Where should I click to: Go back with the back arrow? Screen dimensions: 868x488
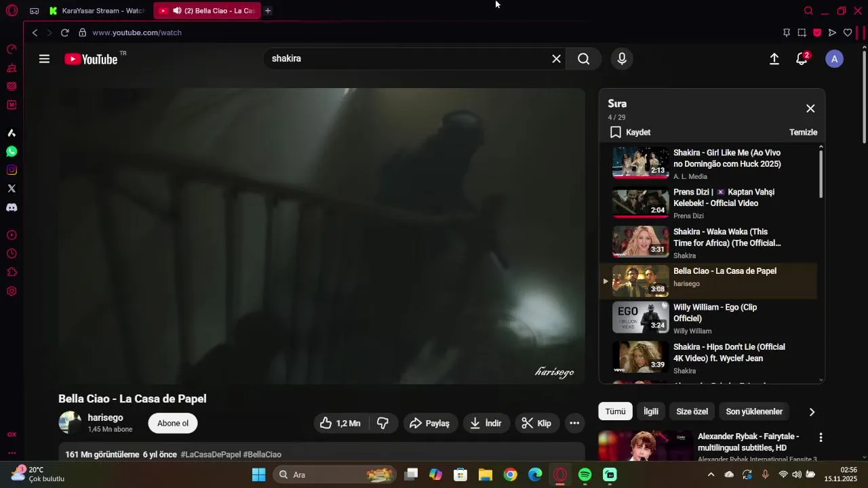point(35,33)
